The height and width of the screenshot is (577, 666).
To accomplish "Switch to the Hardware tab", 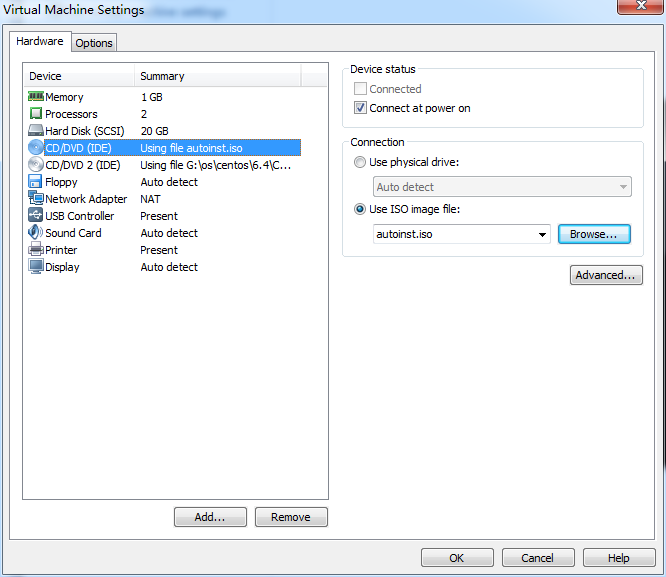I will [40, 41].
